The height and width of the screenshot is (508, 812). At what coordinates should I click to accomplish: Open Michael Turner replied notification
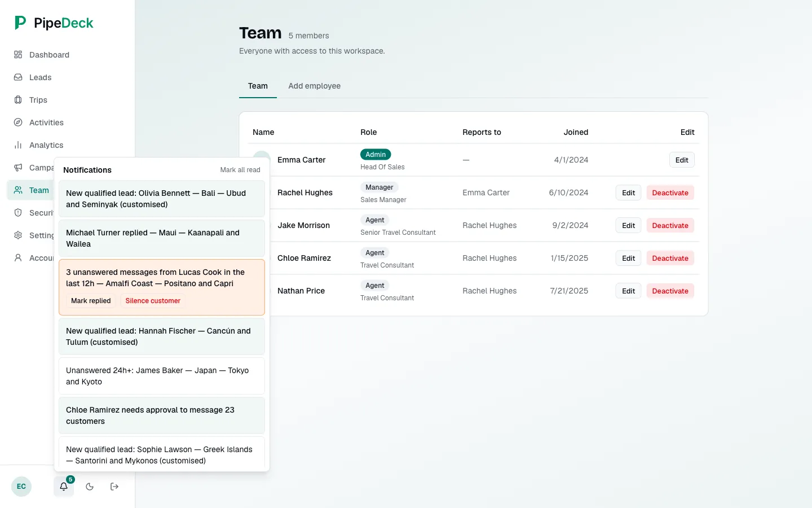coord(162,238)
